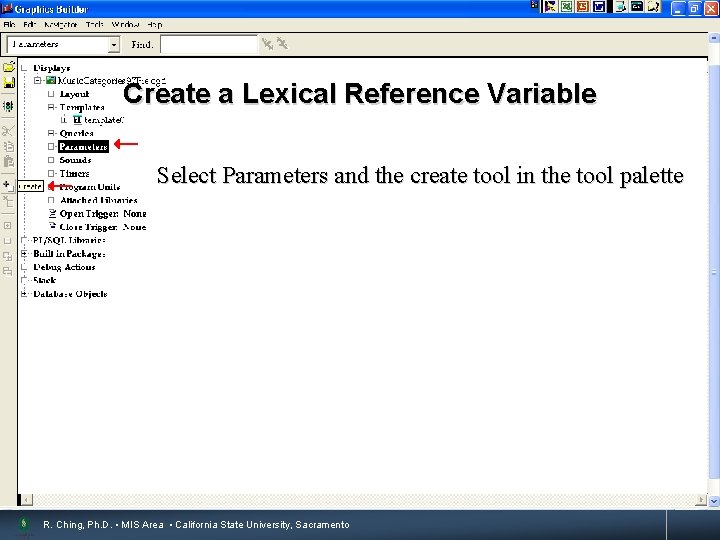
Task: Click the horizontal scrollbar left arrow
Action: tap(27, 499)
